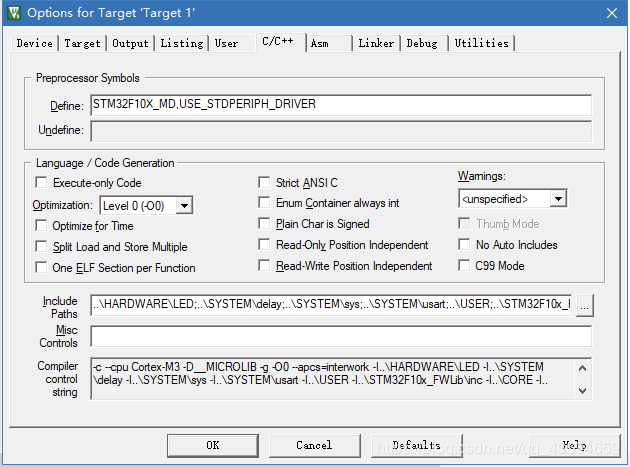Click the Misc Controls label
The image size is (630, 467).
[59, 336]
